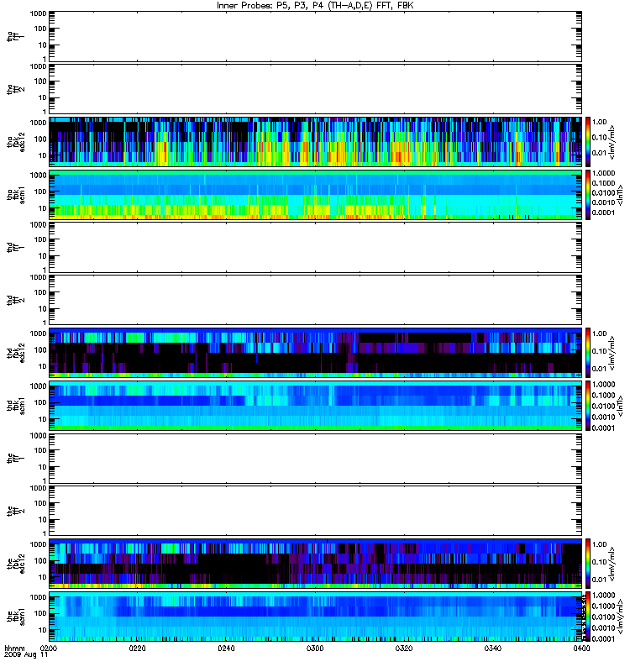The width and height of the screenshot is (630, 672).
Task: Click '<|mV/m|>' unit beside 'the edc12' color bar
Action: (612, 564)
